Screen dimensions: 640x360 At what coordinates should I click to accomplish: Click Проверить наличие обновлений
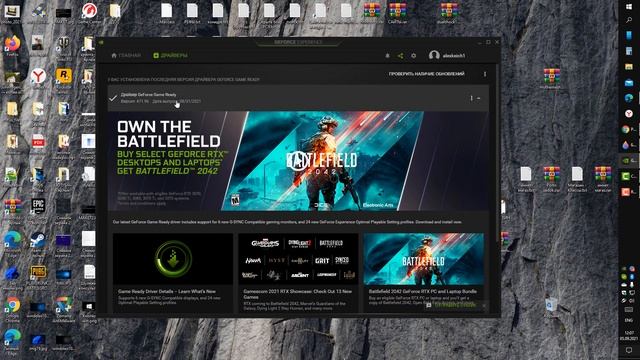pos(427,74)
